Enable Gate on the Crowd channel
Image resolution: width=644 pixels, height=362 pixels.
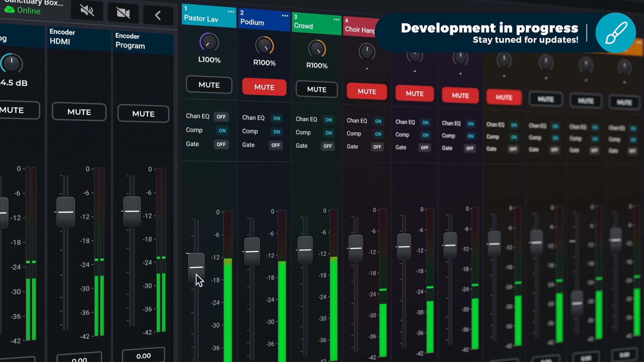pyautogui.click(x=328, y=146)
